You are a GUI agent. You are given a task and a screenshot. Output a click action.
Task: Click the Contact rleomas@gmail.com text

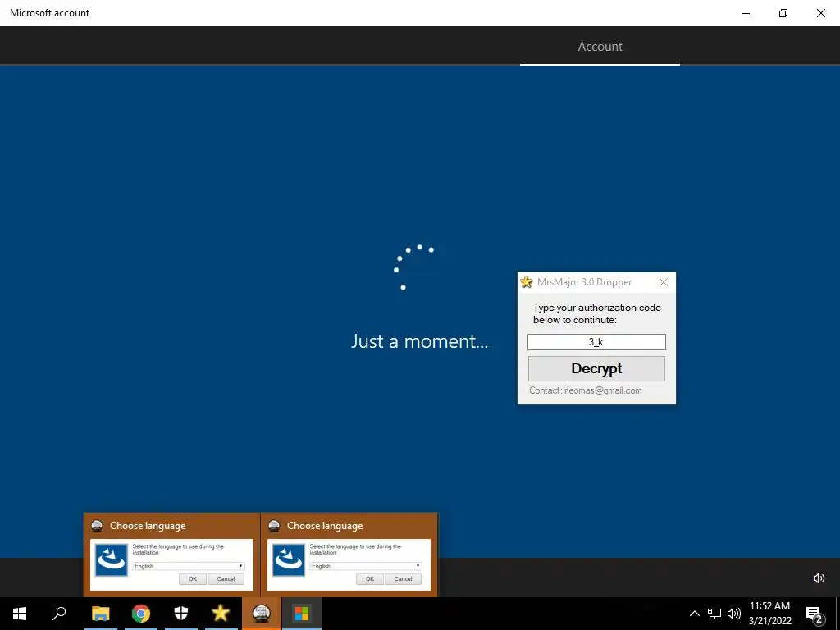586,390
